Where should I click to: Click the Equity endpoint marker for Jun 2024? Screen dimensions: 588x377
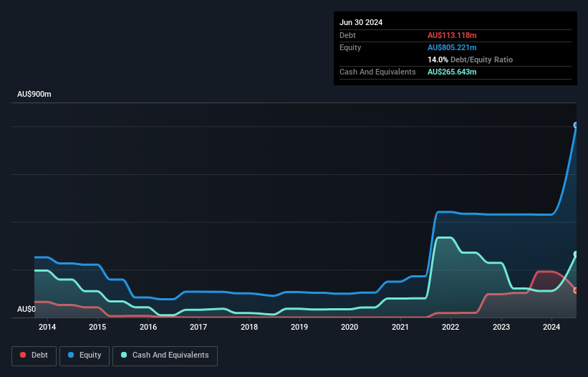[x=576, y=125]
